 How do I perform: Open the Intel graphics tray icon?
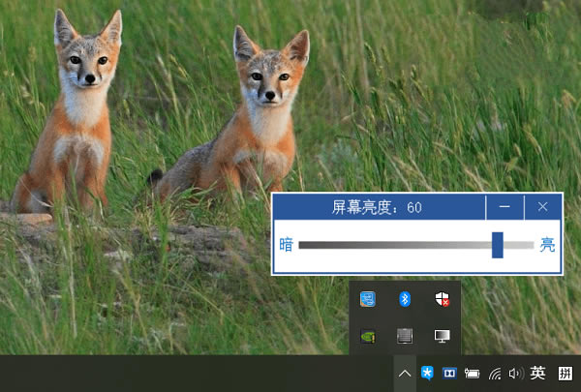pyautogui.click(x=368, y=300)
